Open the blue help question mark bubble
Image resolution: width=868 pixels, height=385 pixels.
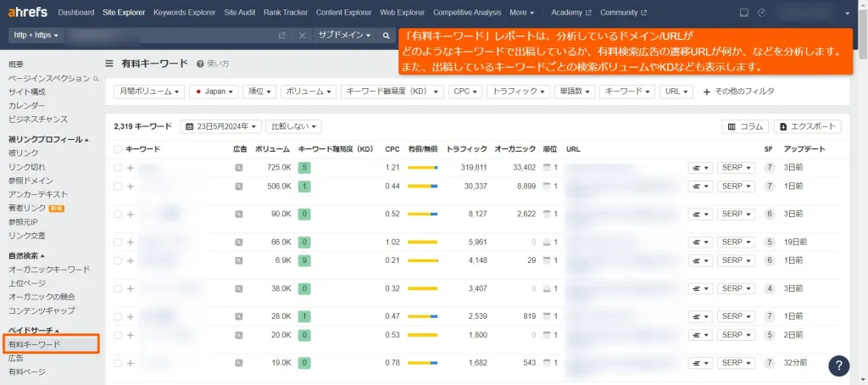tap(838, 365)
